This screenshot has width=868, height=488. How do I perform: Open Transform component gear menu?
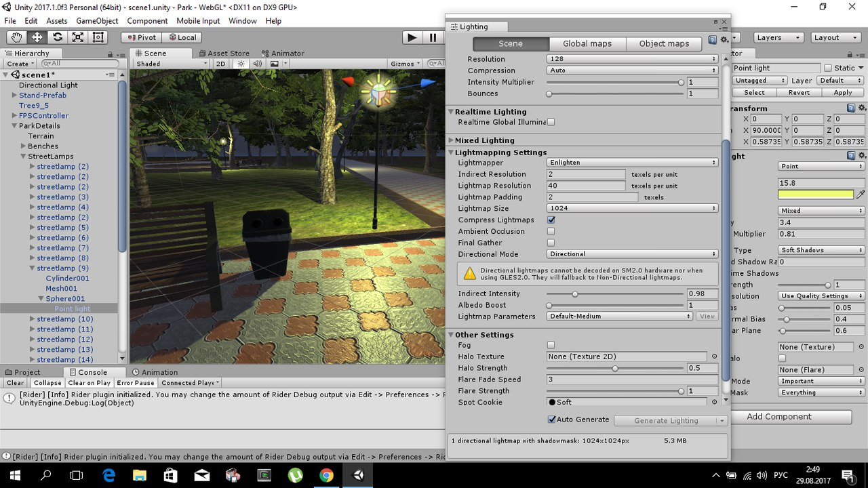point(862,108)
